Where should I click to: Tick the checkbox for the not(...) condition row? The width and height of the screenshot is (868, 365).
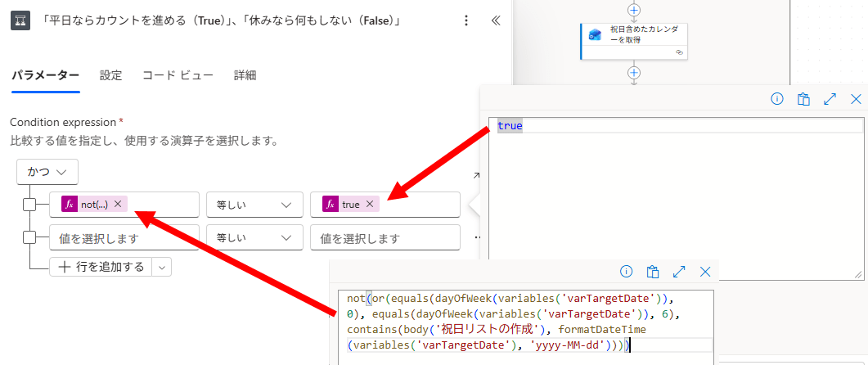[29, 204]
